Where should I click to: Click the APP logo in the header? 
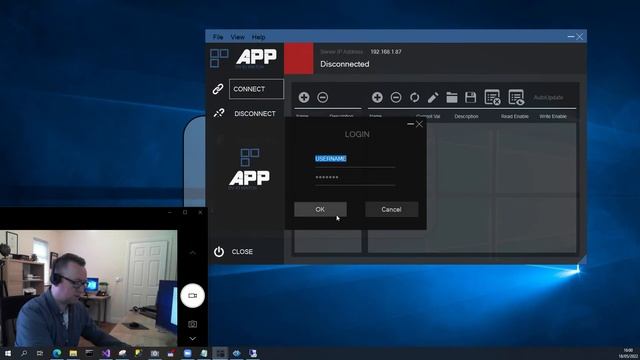pyautogui.click(x=256, y=57)
